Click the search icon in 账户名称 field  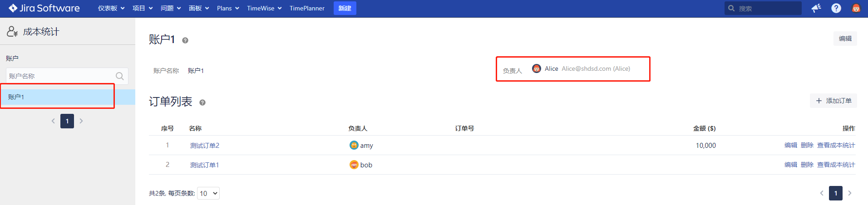120,76
